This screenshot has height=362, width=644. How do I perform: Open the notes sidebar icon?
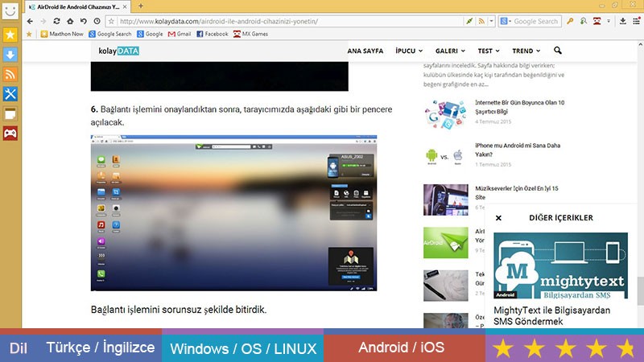tap(10, 113)
